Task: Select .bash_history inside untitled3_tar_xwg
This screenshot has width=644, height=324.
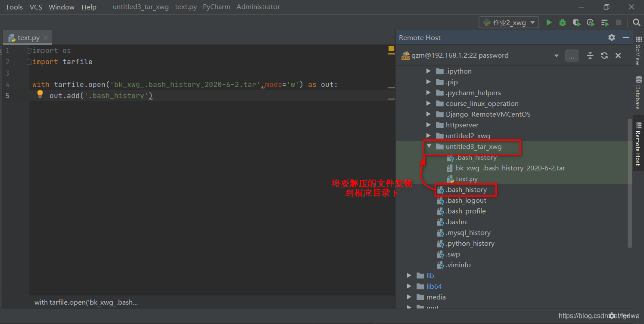Action: pos(476,157)
